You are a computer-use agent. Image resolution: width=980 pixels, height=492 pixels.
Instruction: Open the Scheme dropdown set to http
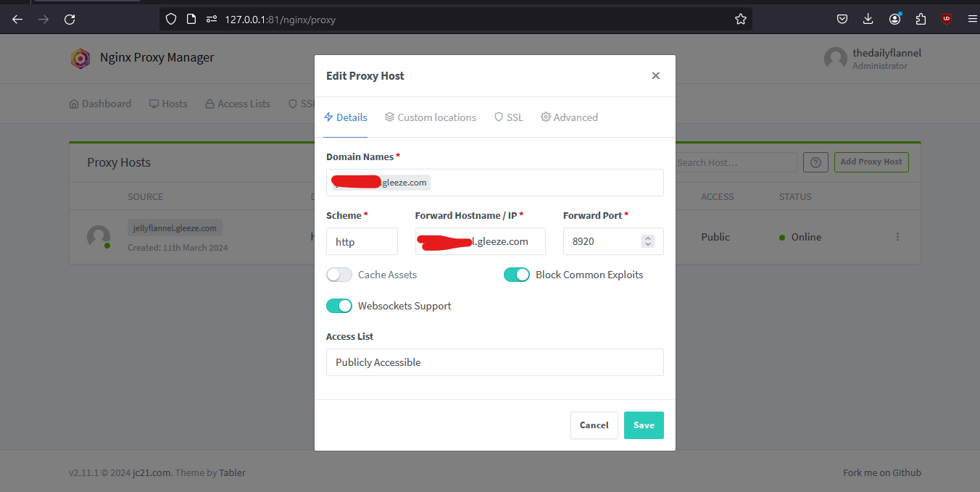point(362,241)
